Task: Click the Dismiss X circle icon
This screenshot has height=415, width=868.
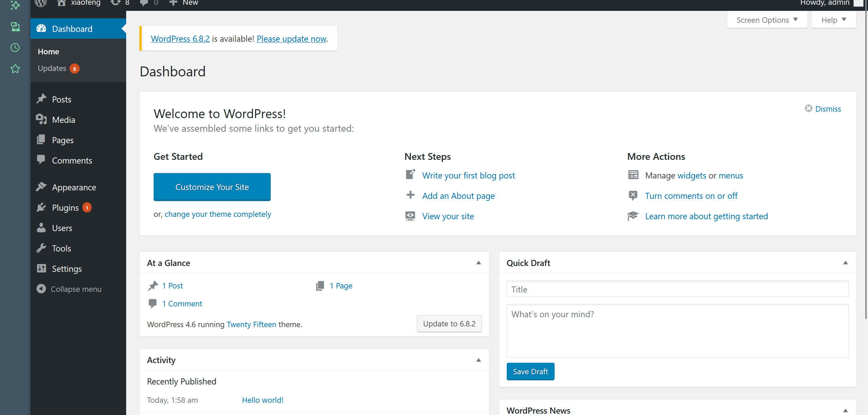Action: [x=809, y=108]
